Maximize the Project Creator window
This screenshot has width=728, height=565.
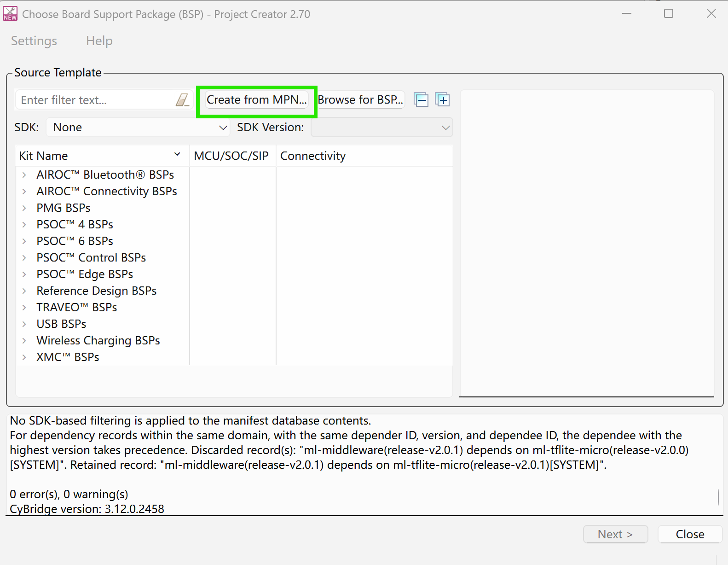669,14
